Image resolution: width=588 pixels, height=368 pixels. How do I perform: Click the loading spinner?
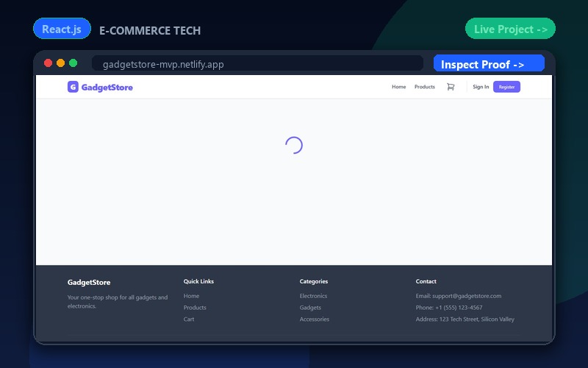pyautogui.click(x=294, y=145)
